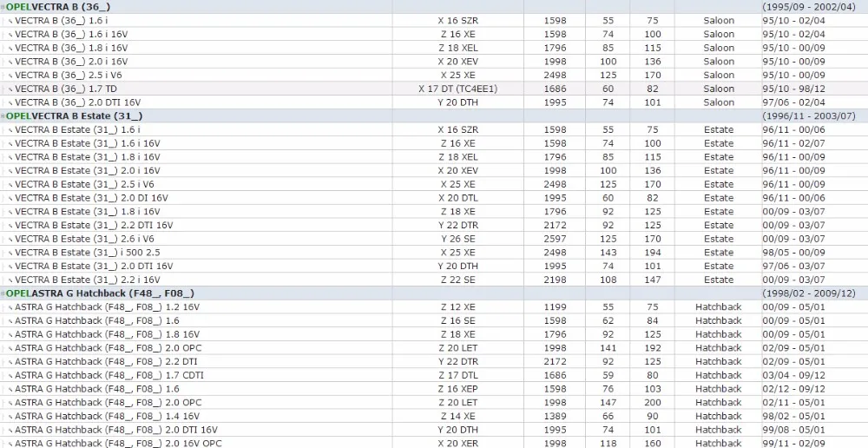The width and height of the screenshot is (868, 448).
Task: Click engine code Z 16 SE
Action: 457,320
